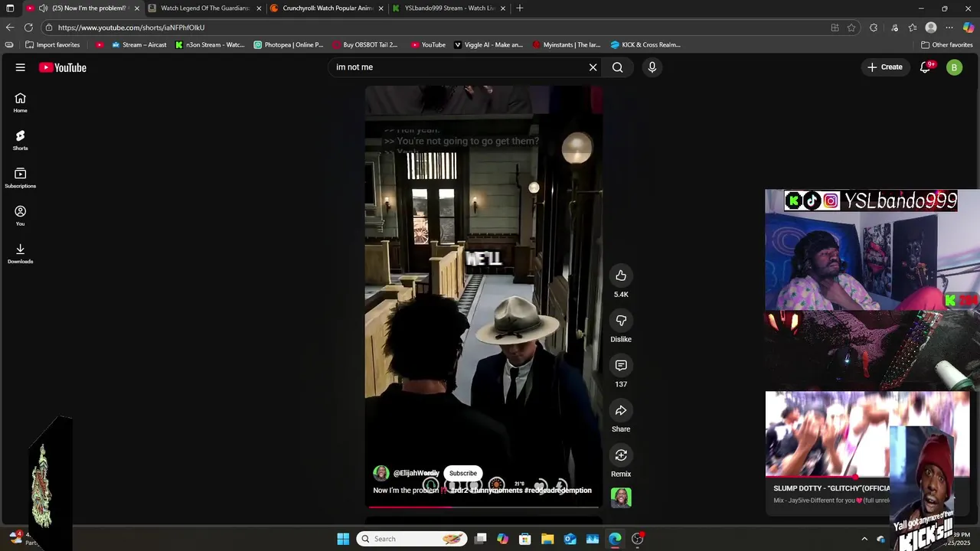The height and width of the screenshot is (551, 980).
Task: Click the YouTube logo
Action: [x=63, y=67]
